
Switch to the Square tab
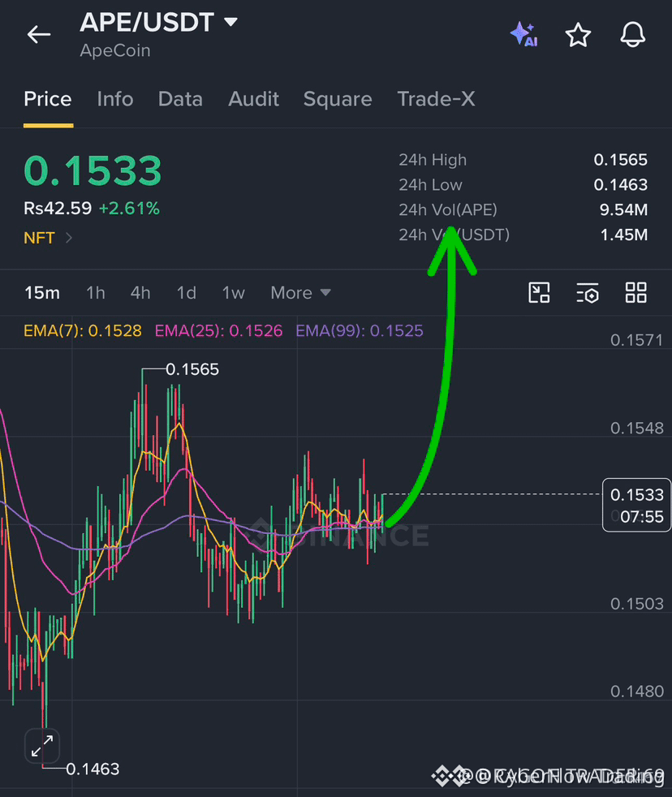[x=338, y=99]
